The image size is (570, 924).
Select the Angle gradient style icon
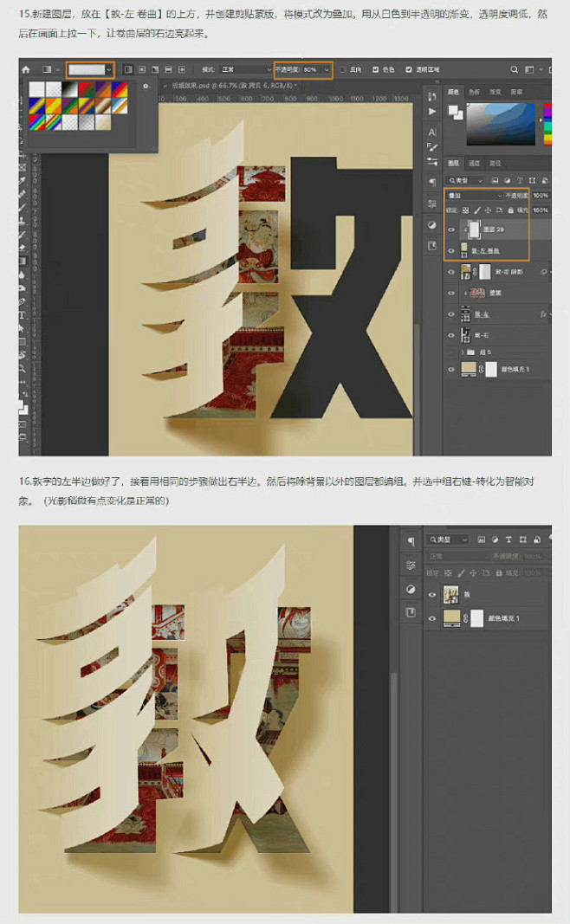coord(155,69)
